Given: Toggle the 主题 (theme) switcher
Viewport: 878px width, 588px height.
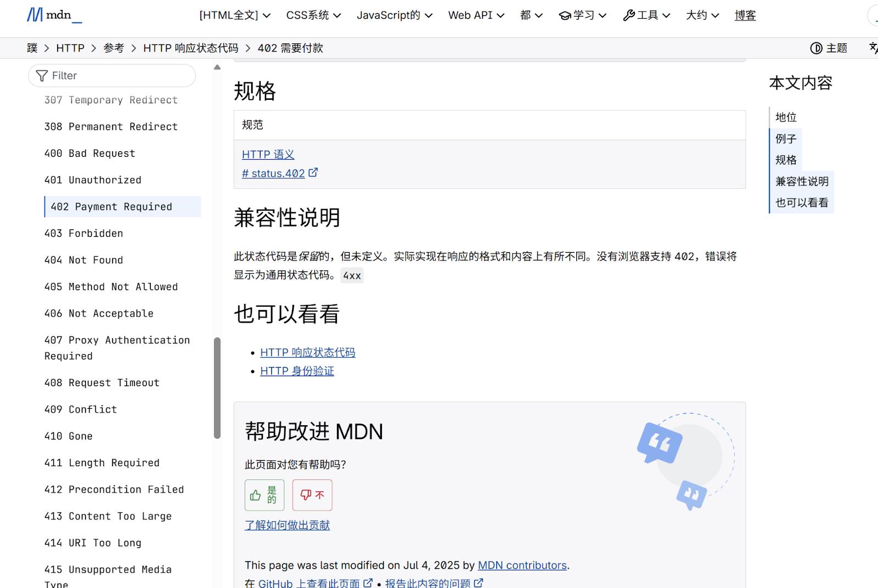Looking at the screenshot, I should 829,48.
